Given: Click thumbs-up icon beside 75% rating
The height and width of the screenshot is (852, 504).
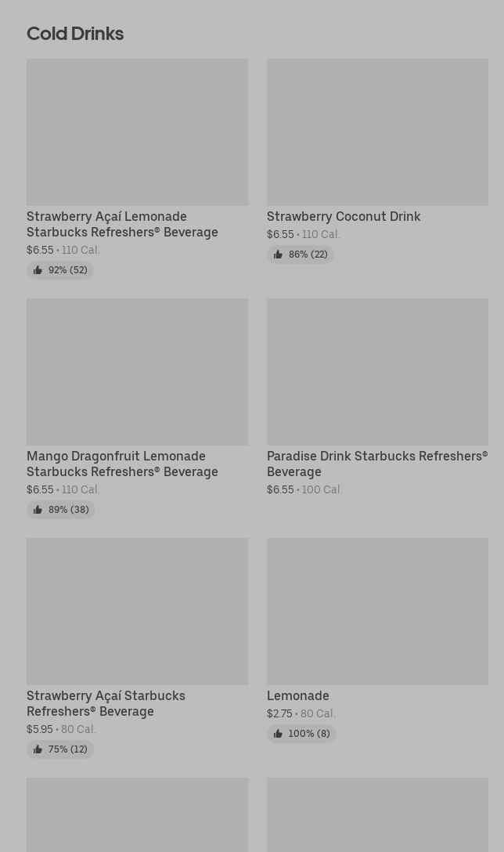Looking at the screenshot, I should [x=38, y=749].
